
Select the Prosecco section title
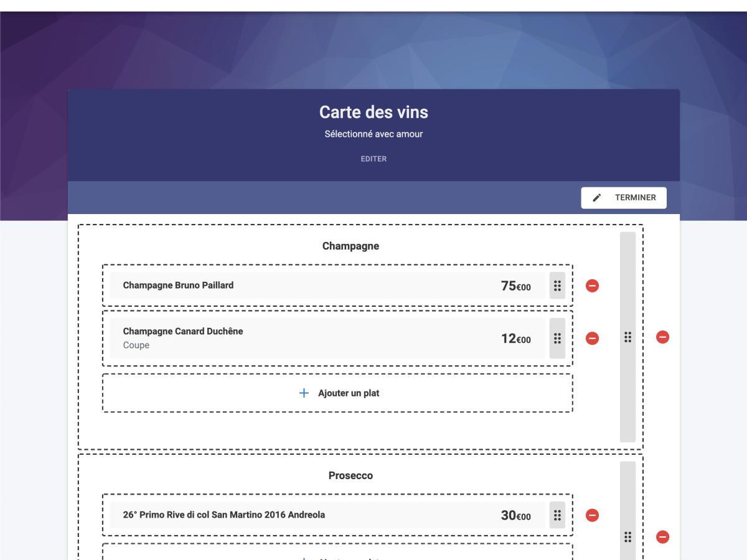pos(350,475)
